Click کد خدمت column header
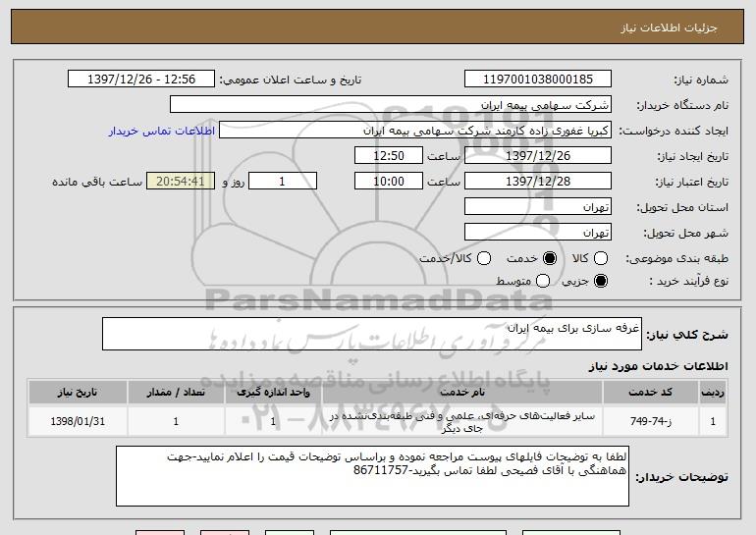 (650, 393)
